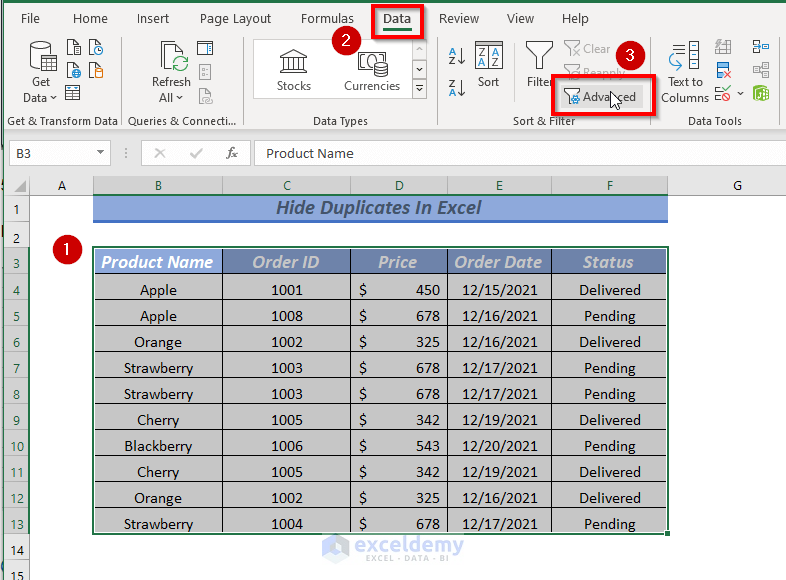Open the Sort dialog button
The height and width of the screenshot is (580, 786).
pyautogui.click(x=488, y=66)
